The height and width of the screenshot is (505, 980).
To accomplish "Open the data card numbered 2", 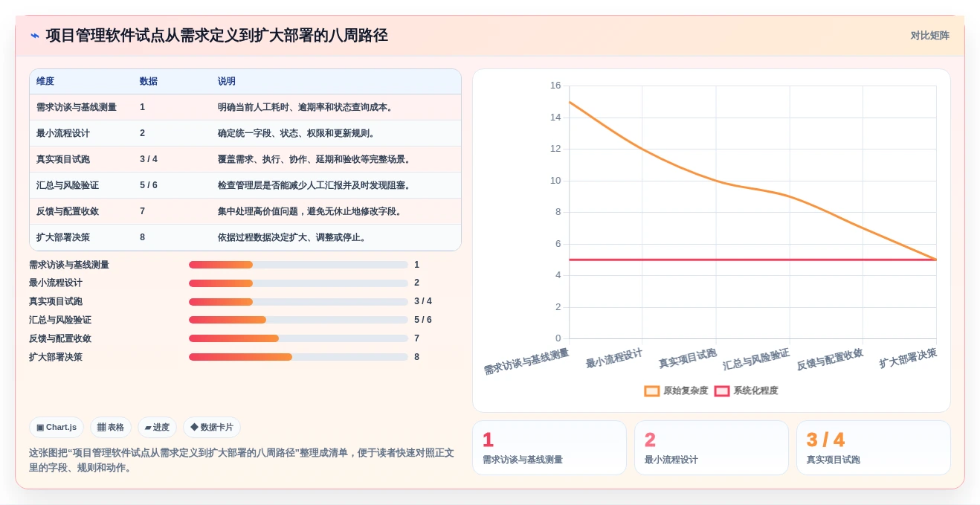I will coord(712,448).
